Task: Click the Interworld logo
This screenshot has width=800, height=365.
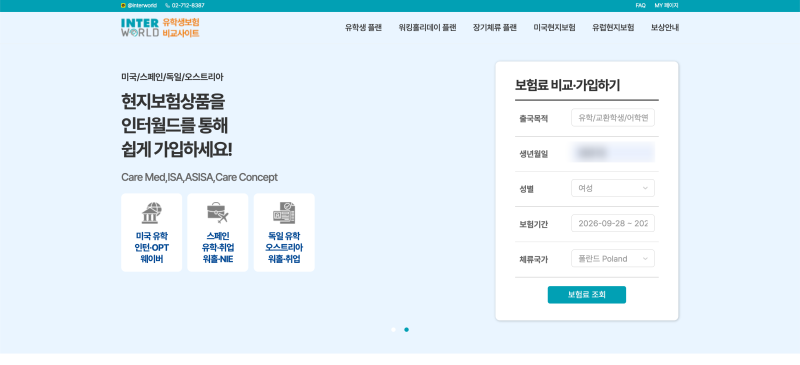Action: (160, 28)
